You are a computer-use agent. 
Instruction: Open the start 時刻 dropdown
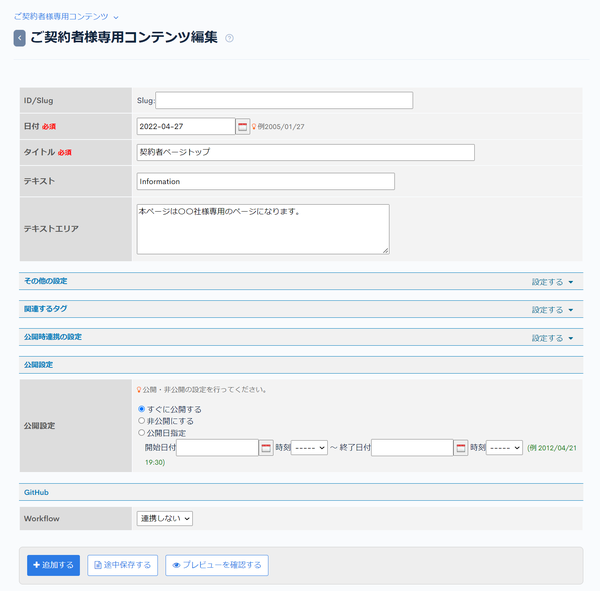pyautogui.click(x=309, y=447)
